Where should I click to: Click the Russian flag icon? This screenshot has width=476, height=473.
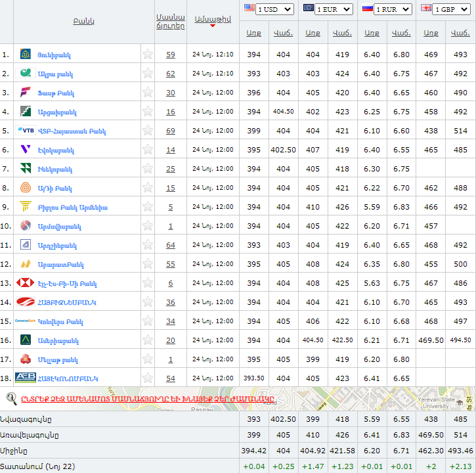click(x=368, y=8)
